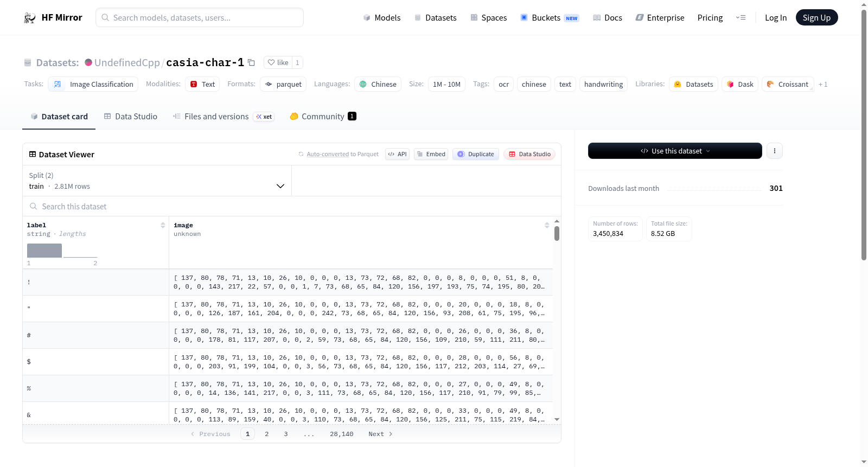Select the Text modality tag
Viewport: 868px width, 467px height.
coord(202,84)
